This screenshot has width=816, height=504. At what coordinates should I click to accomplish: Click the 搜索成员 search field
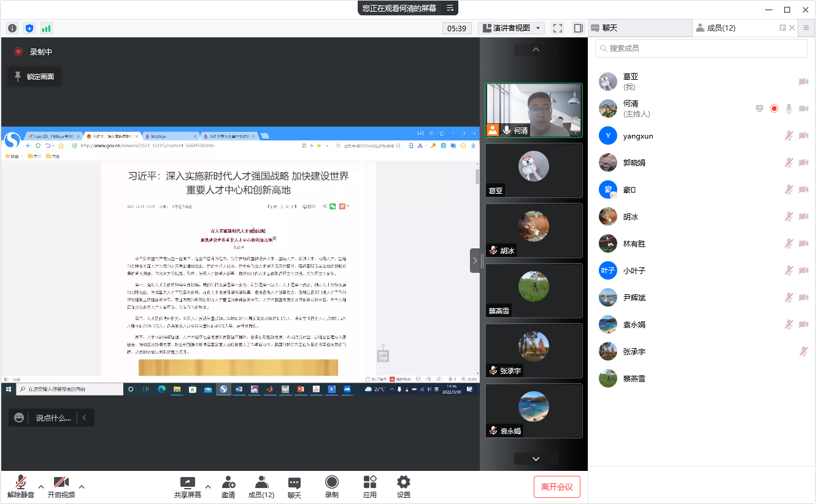[701, 48]
